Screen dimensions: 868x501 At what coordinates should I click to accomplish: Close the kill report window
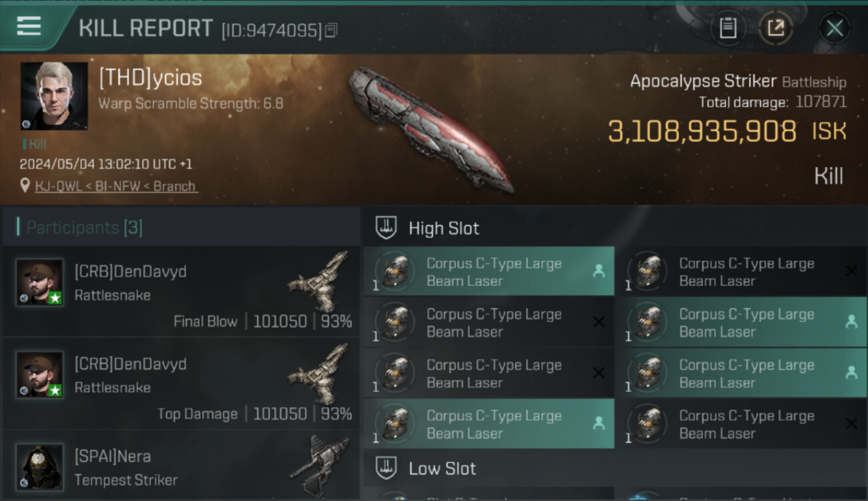(x=835, y=28)
